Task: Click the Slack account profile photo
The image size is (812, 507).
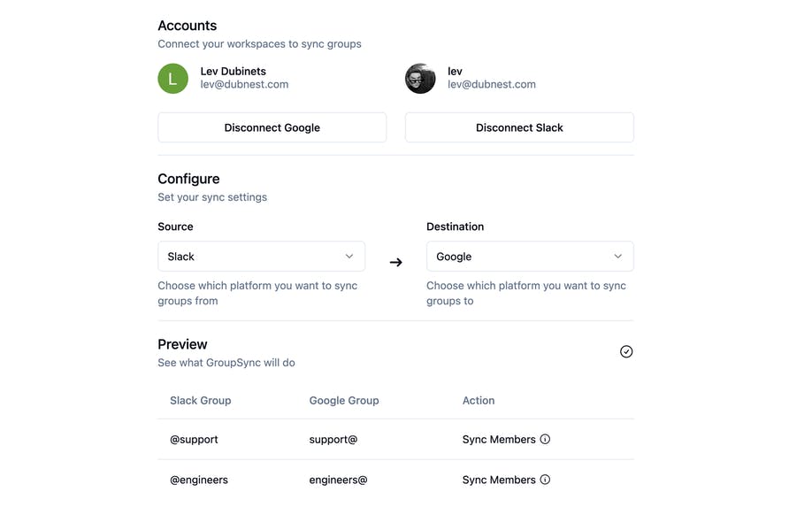Action: point(420,79)
